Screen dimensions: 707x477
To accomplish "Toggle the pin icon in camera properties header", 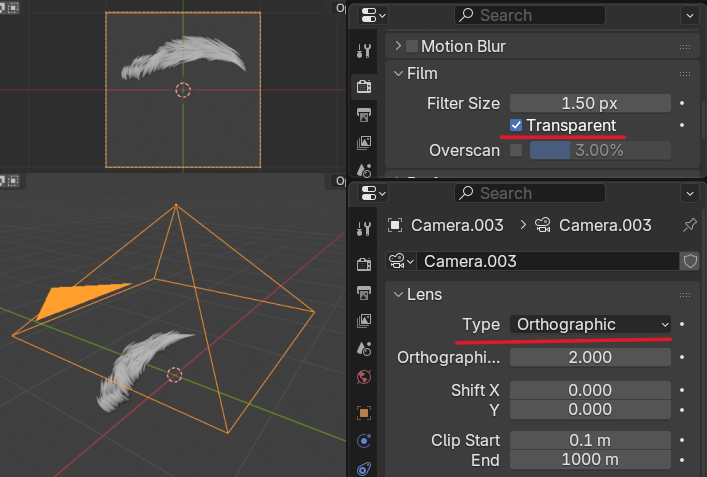I will point(689,225).
